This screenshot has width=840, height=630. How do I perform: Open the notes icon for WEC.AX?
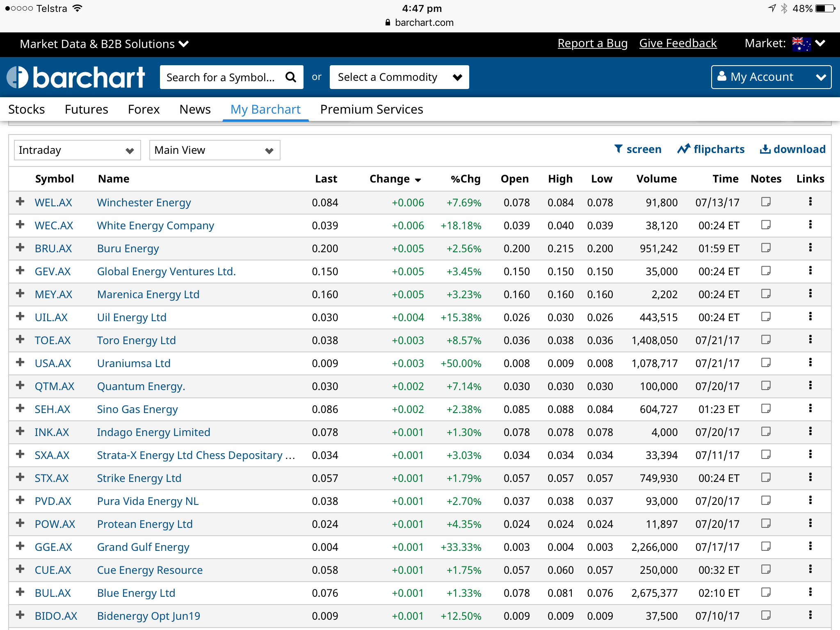point(766,225)
